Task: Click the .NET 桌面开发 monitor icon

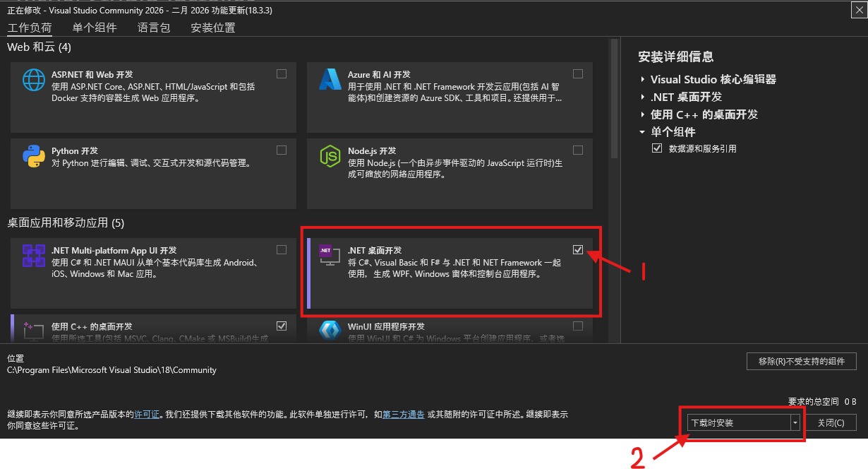Action: [x=330, y=256]
